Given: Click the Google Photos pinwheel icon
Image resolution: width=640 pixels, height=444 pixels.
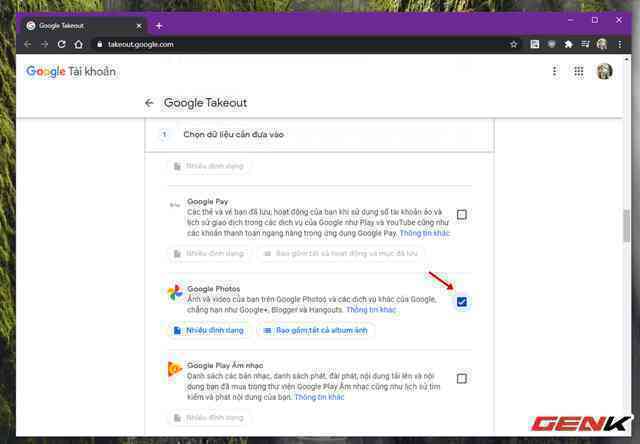Looking at the screenshot, I should (175, 292).
